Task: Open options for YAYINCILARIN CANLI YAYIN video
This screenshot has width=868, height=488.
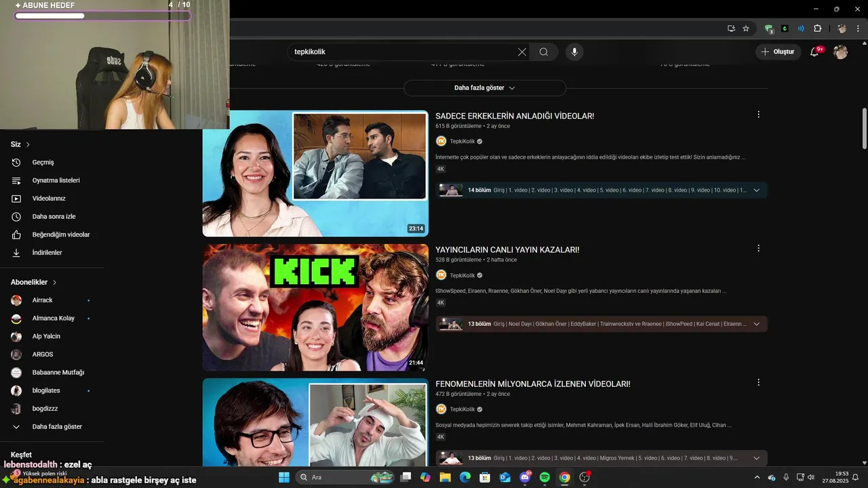Action: click(758, 248)
